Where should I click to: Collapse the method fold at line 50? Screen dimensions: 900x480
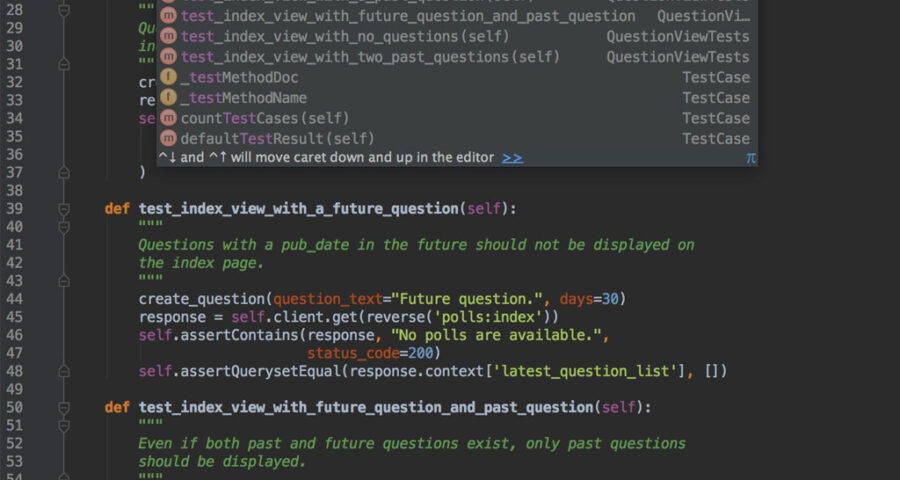pyautogui.click(x=64, y=408)
